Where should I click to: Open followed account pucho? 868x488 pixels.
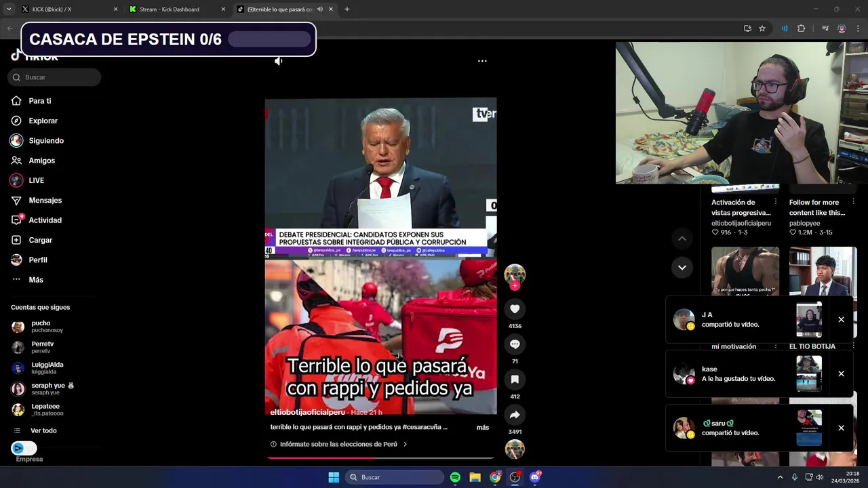pos(41,327)
